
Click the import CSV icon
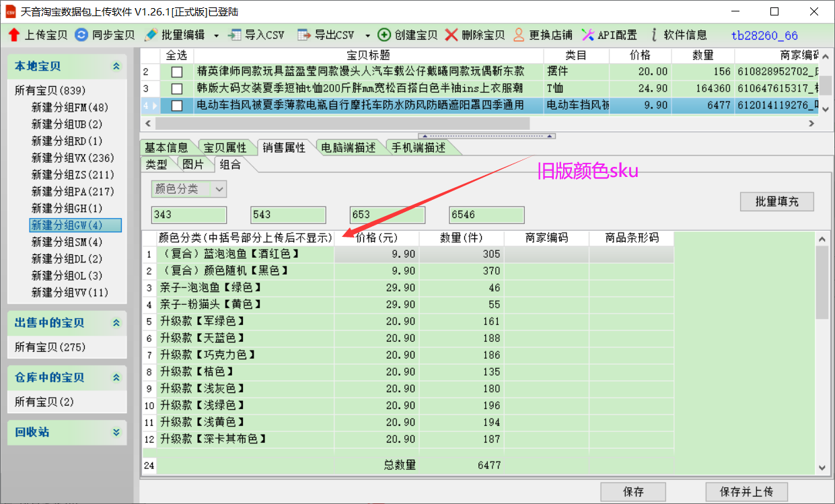coord(235,35)
